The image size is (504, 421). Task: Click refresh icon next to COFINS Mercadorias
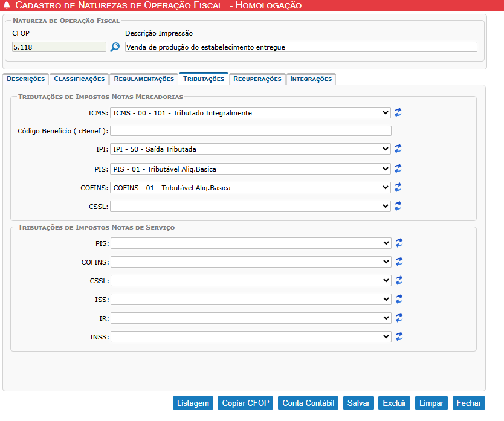(398, 188)
